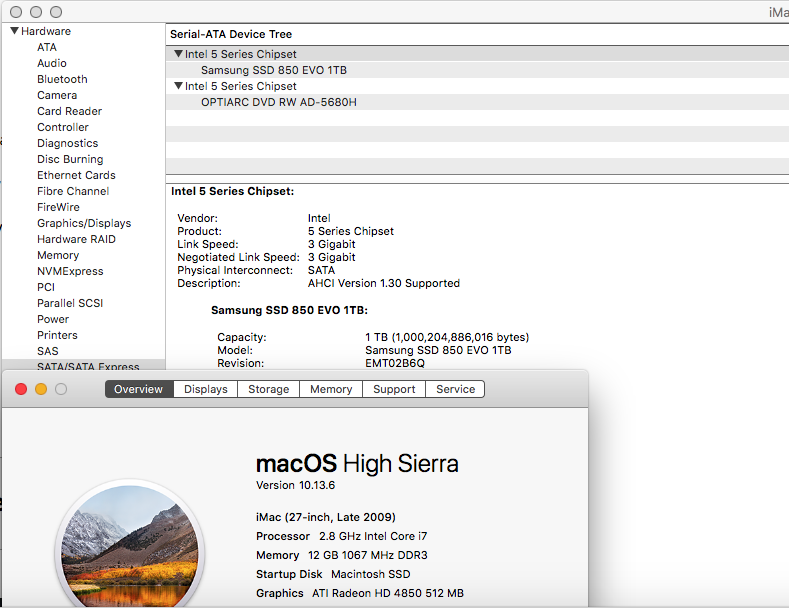Select NVMExpress in the sidebar

click(70, 271)
